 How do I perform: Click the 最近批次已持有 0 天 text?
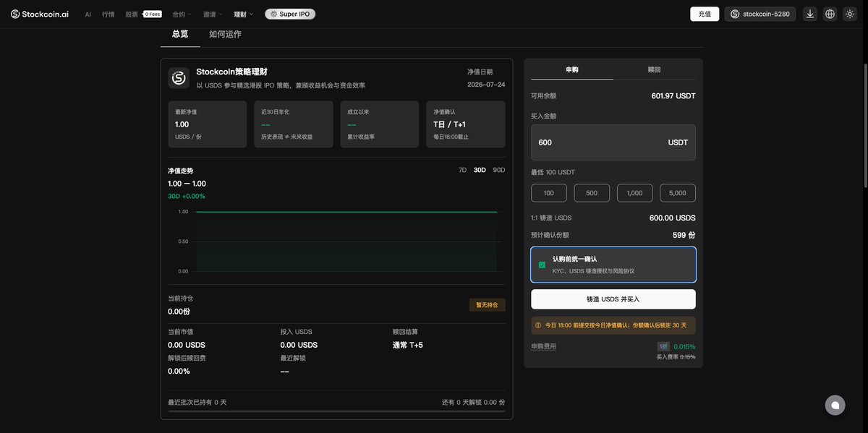(x=197, y=402)
